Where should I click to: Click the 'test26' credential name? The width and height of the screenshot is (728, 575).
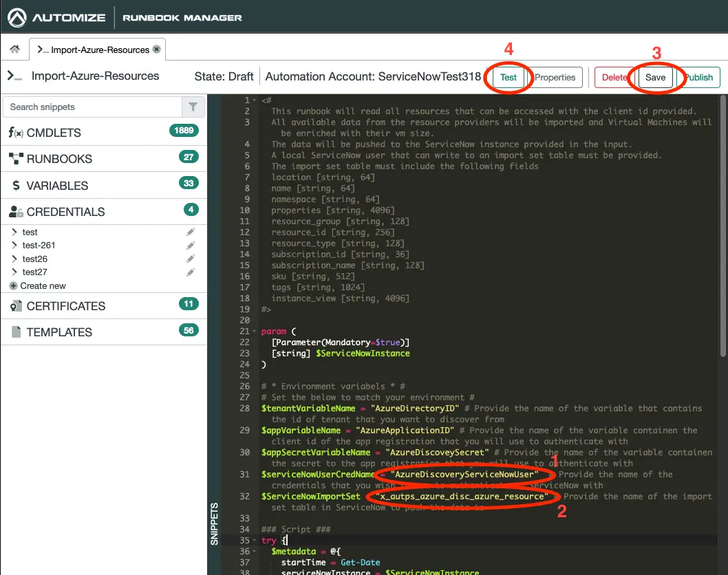[35, 259]
